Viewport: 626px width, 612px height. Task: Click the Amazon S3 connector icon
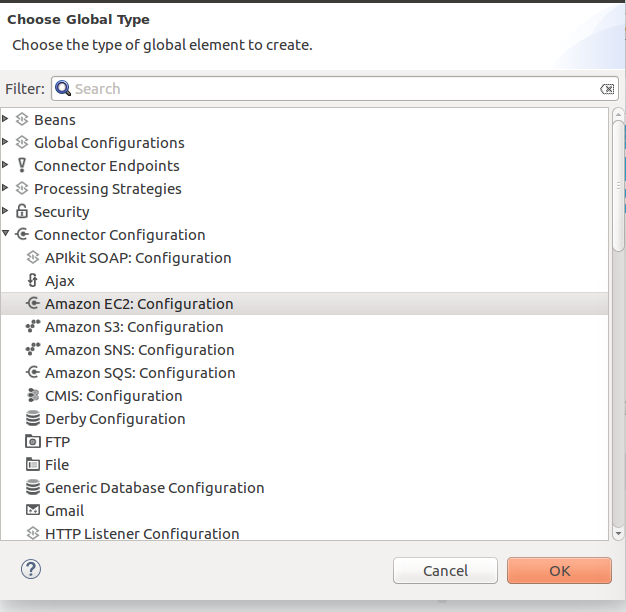pyautogui.click(x=33, y=326)
